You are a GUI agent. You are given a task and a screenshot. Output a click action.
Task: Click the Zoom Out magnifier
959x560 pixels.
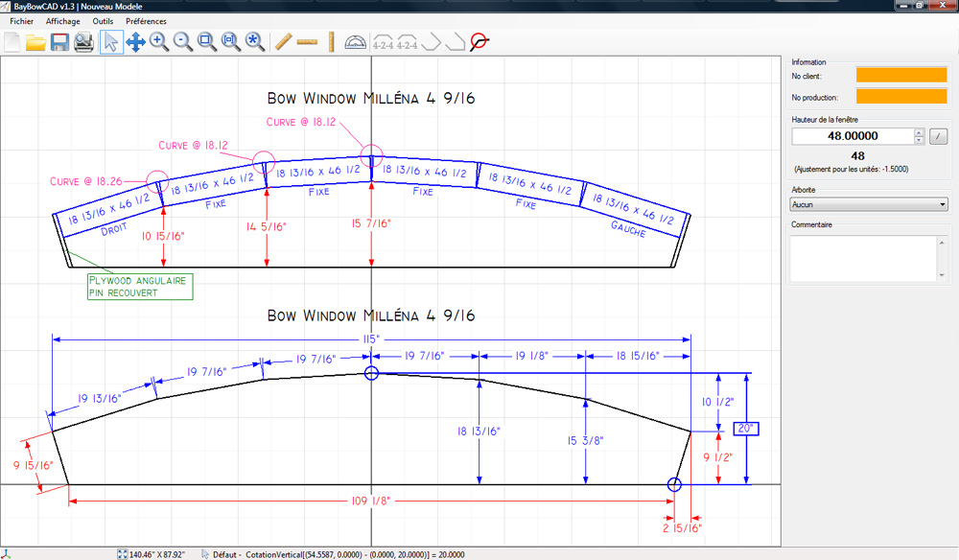click(183, 41)
